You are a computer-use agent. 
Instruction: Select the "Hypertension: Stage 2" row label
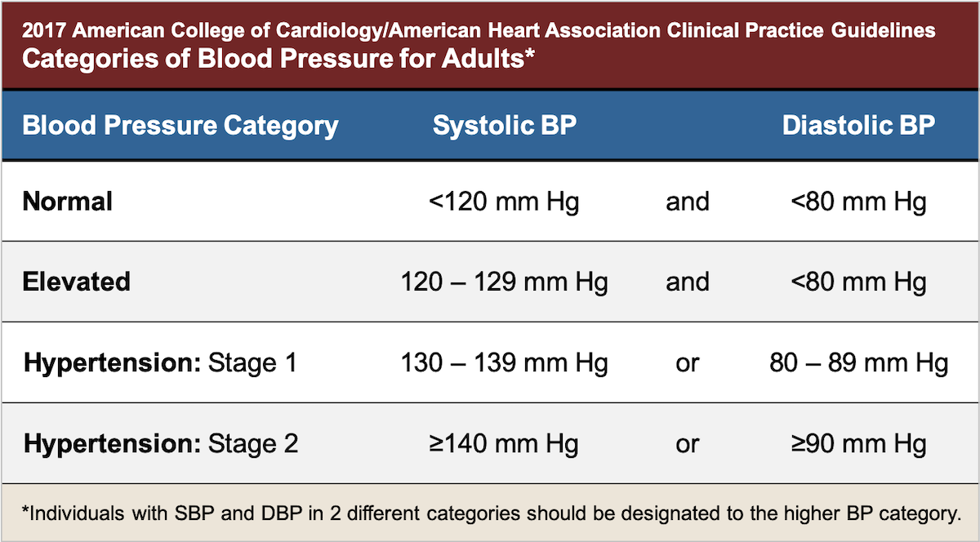(161, 444)
